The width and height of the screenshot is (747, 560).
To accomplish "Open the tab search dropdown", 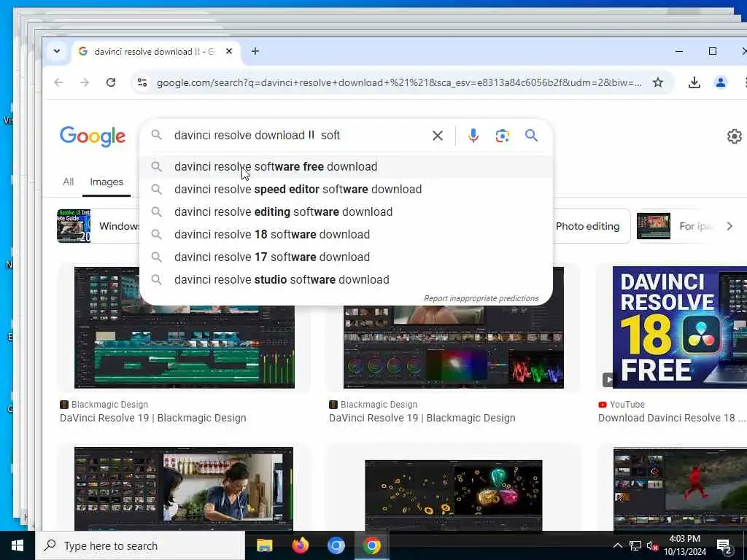I will click(57, 51).
